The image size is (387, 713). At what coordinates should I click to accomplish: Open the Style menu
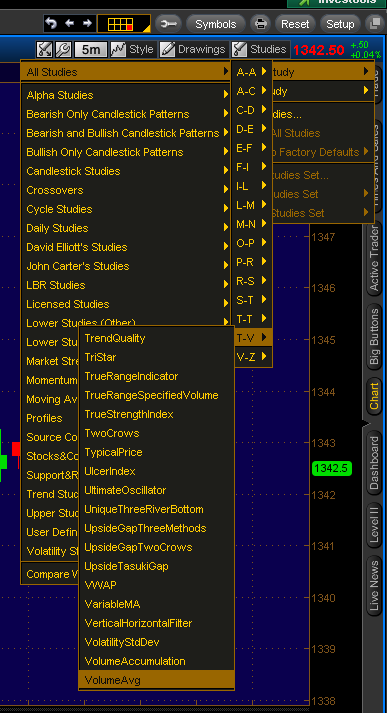click(133, 49)
